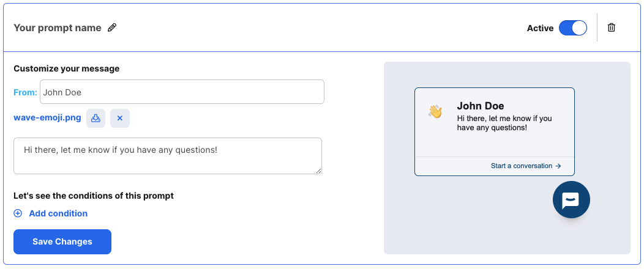The height and width of the screenshot is (269, 644).
Task: Click the waving hand emoji in preview
Action: coord(435,111)
